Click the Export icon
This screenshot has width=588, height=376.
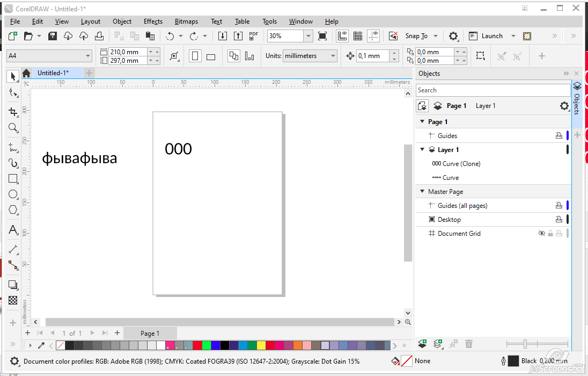[x=238, y=36]
